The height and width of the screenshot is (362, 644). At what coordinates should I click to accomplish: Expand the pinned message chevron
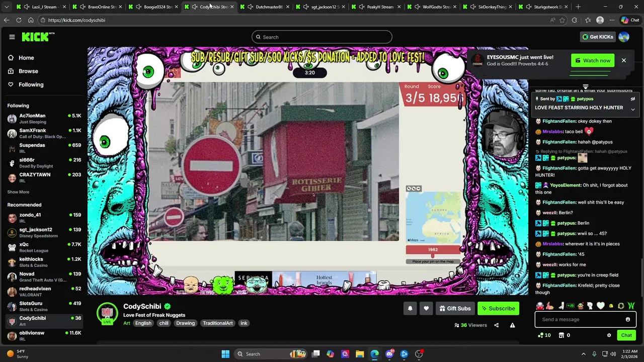(633, 109)
